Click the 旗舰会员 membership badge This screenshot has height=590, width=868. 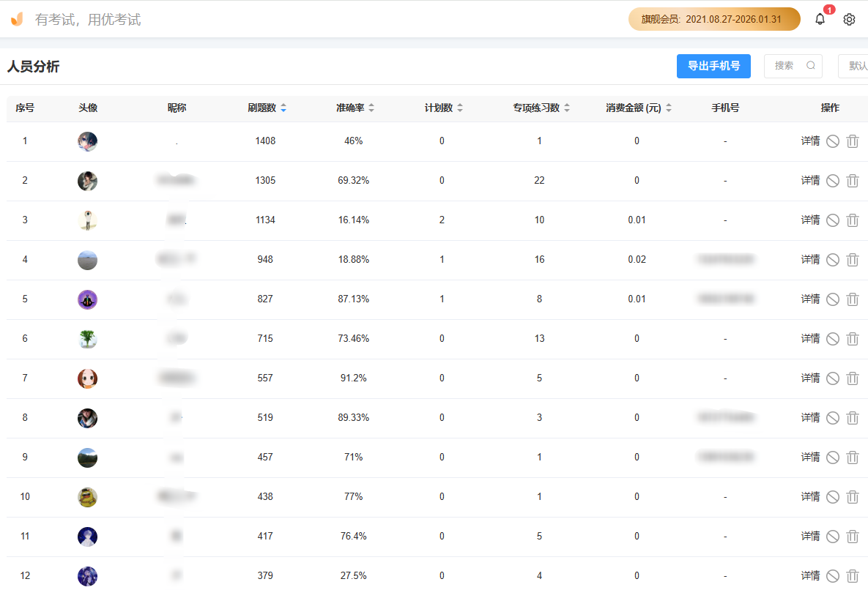tap(713, 19)
